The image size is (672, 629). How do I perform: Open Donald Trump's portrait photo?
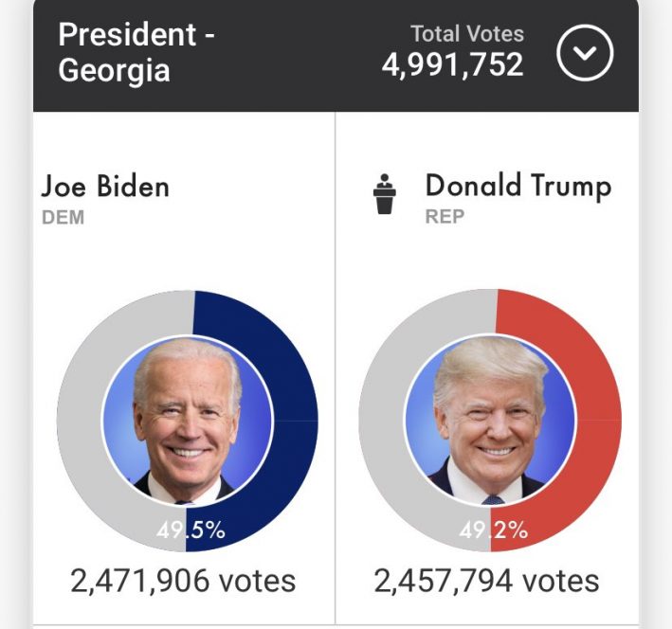coord(490,422)
